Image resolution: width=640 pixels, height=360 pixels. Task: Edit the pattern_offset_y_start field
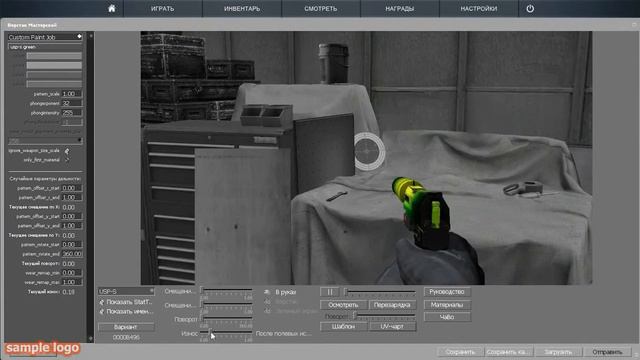[72, 216]
